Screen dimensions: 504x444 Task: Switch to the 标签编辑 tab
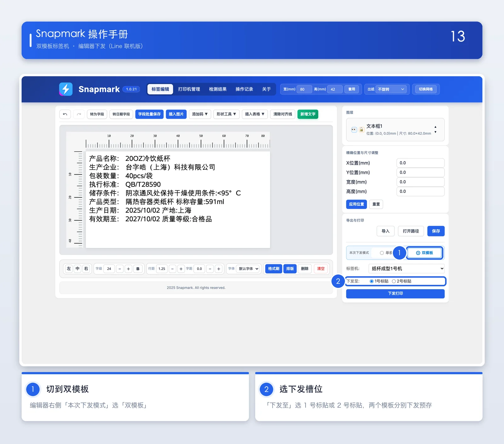pyautogui.click(x=160, y=89)
